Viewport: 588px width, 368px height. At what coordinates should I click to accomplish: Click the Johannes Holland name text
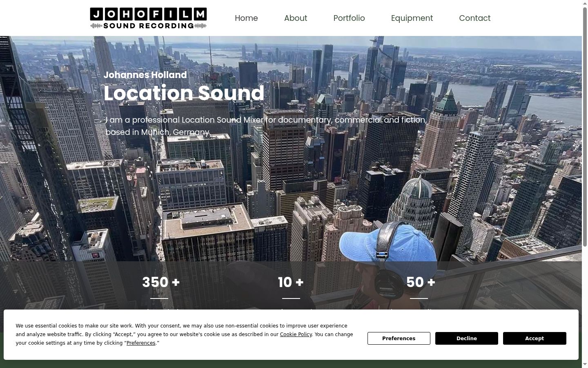[145, 75]
